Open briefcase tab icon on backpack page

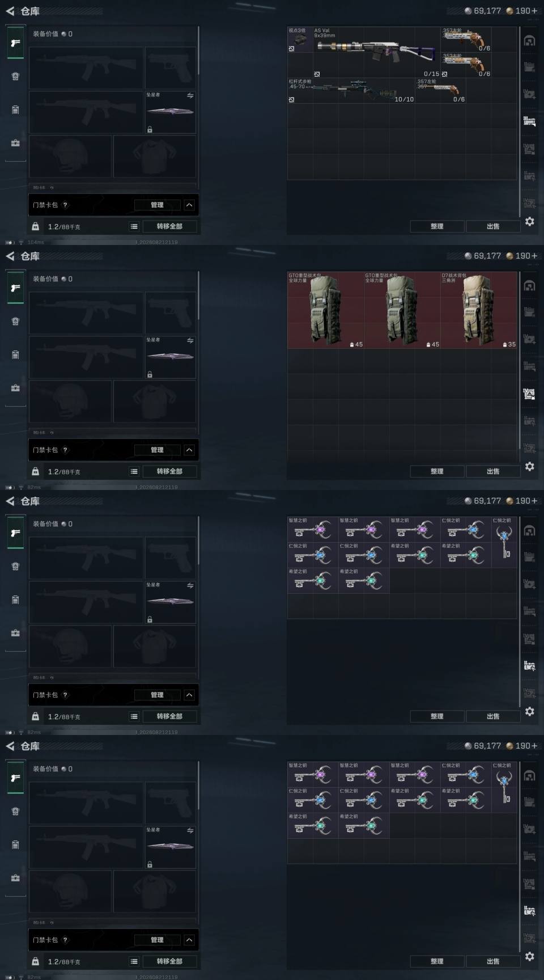tap(15, 388)
